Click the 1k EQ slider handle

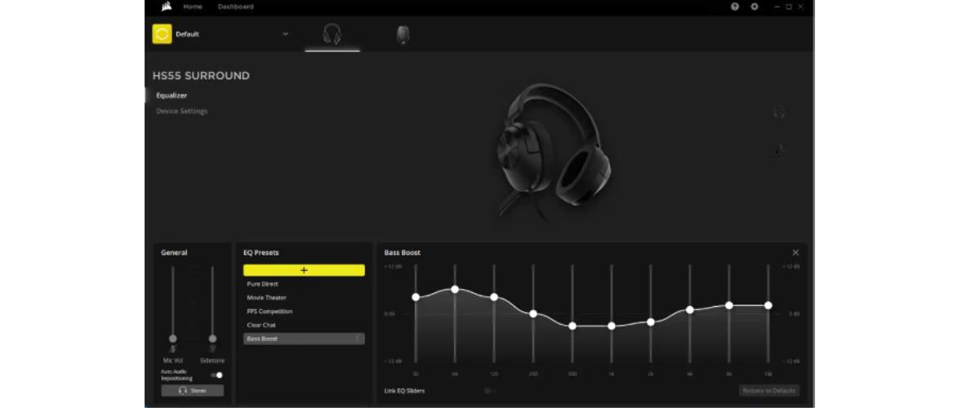(612, 326)
